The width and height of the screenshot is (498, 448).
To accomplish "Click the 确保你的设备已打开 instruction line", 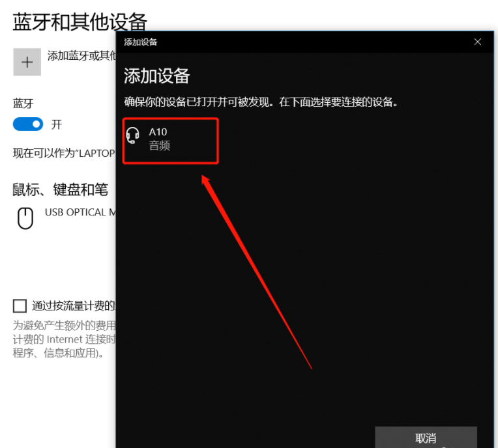I will [261, 102].
